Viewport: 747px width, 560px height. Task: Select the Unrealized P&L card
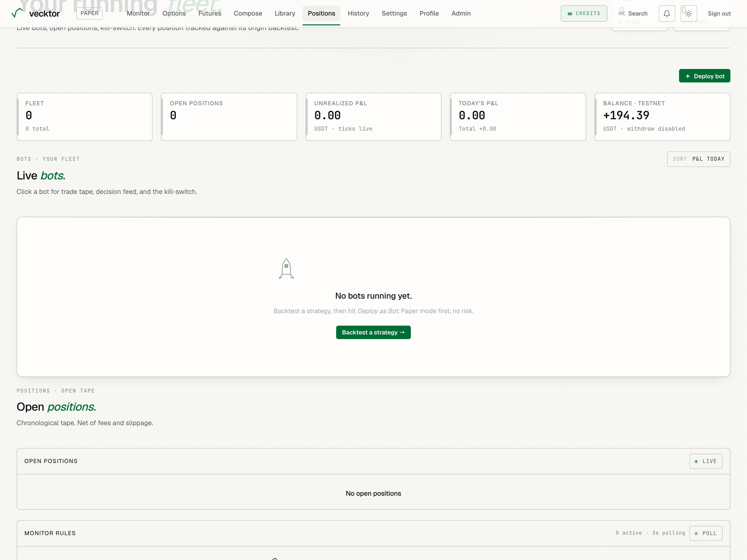point(374,117)
